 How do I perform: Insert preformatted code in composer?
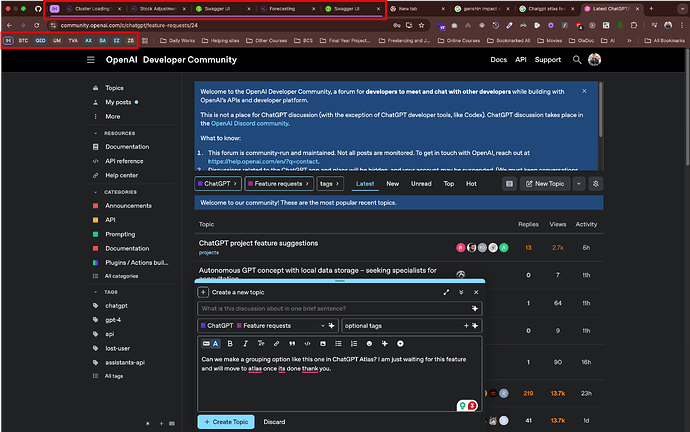tap(307, 344)
